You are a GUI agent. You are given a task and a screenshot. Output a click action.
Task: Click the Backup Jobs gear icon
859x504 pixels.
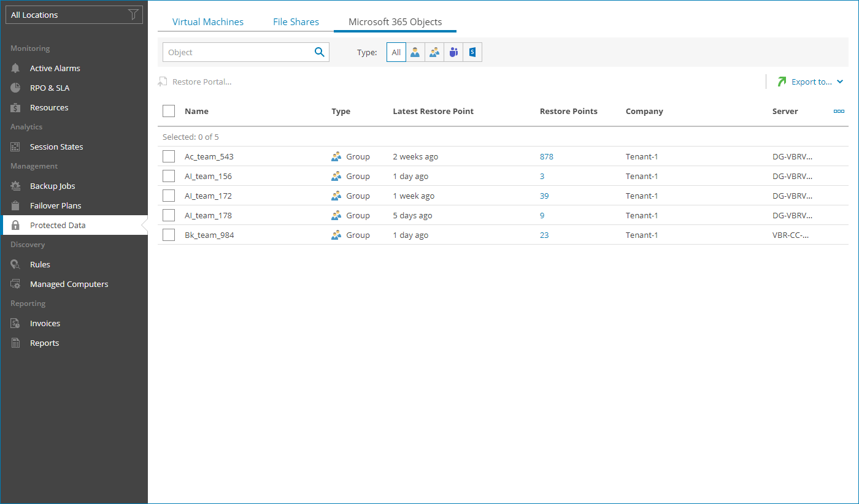click(16, 186)
